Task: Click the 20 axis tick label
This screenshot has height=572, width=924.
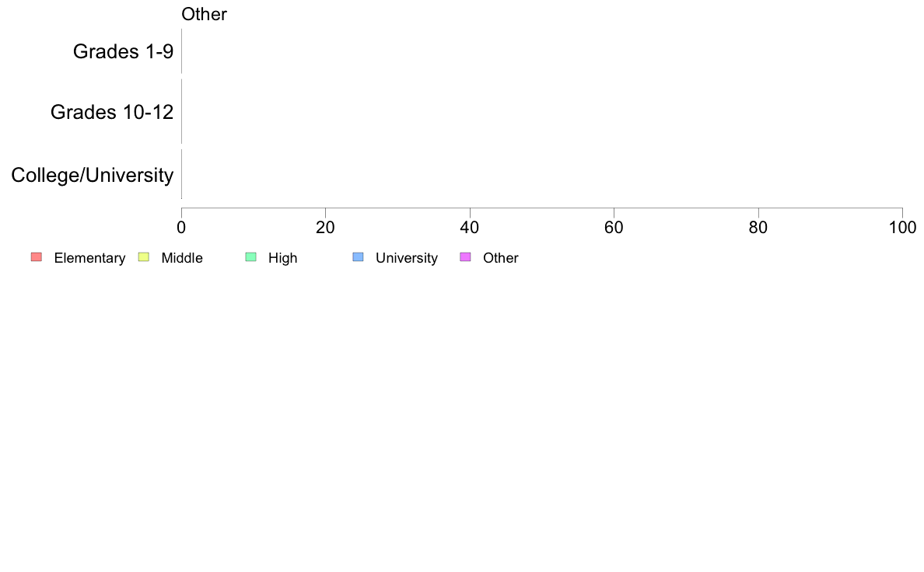Action: tap(325, 228)
